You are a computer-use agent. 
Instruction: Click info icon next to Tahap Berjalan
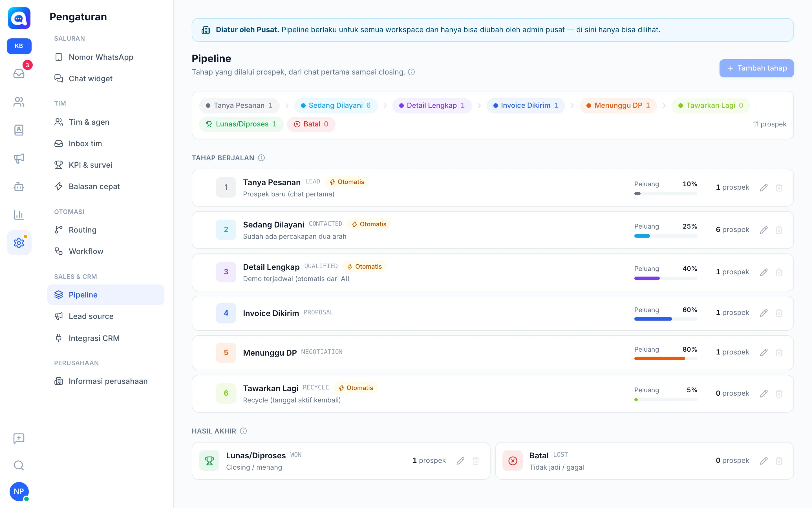coord(261,158)
